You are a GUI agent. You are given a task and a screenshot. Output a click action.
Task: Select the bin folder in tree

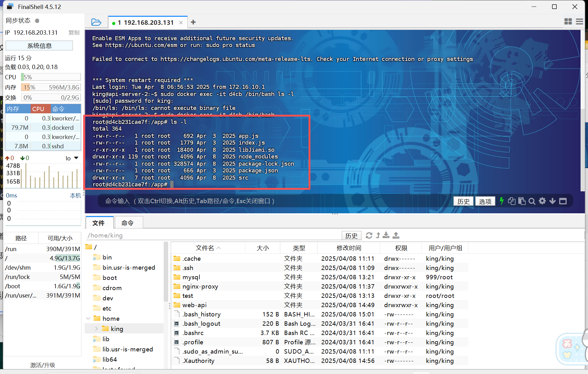[107, 257]
